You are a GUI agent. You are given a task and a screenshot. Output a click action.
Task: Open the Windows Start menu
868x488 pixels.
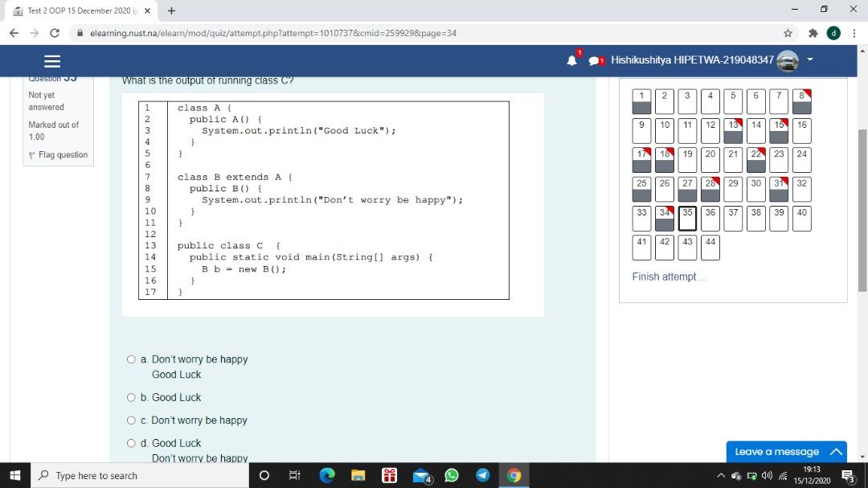[x=15, y=475]
